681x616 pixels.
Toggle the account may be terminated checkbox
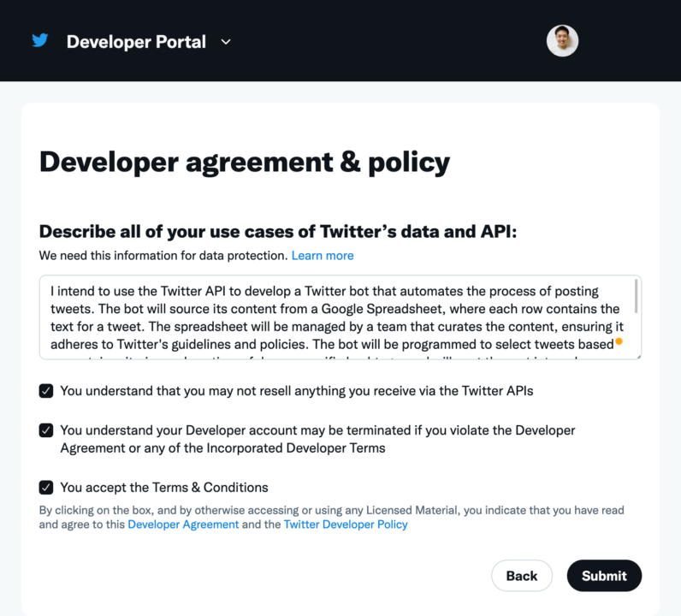[46, 430]
